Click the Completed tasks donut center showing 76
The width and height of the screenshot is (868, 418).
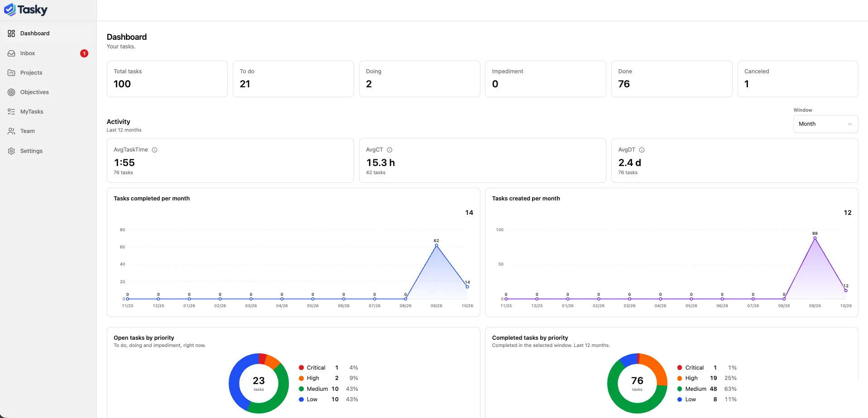click(x=637, y=383)
